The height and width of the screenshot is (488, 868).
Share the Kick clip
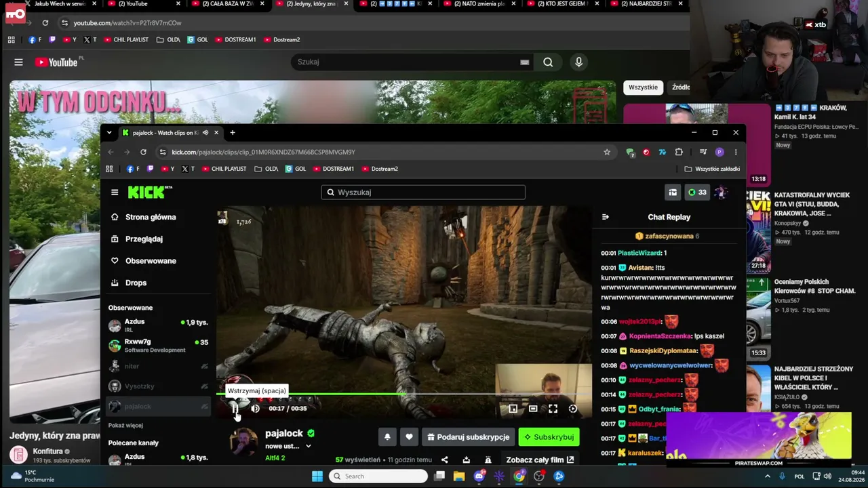[x=444, y=460]
